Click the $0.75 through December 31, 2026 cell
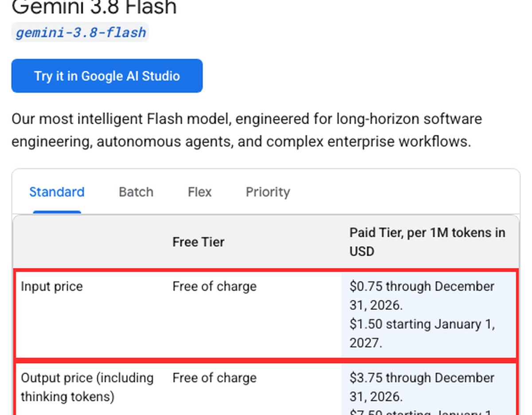Screen dimensions: 532x415 pyautogui.click(x=429, y=314)
